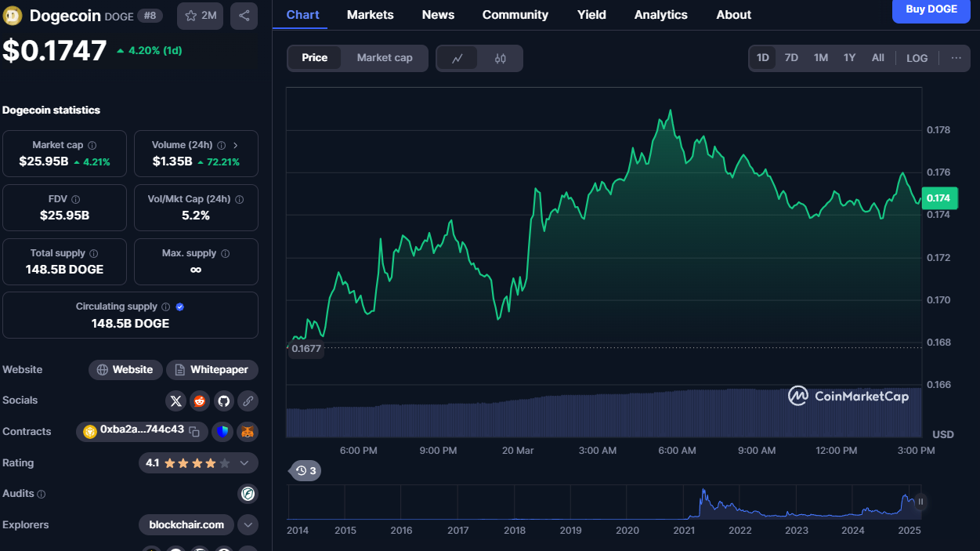Toggle LOG scale on the chart
Screen dimensions: 980x551
click(x=917, y=58)
